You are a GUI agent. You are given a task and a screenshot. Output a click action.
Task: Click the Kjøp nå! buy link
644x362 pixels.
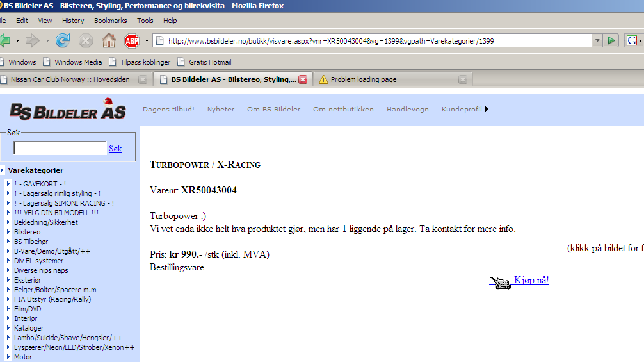tap(531, 280)
